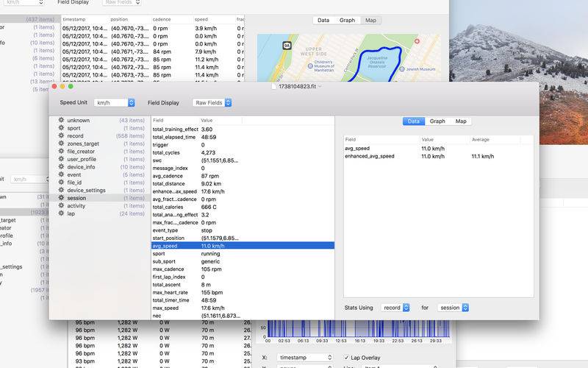Select enhanced_avg_speed row in stats table
Viewport: 588px width, 368px height.
(438, 156)
